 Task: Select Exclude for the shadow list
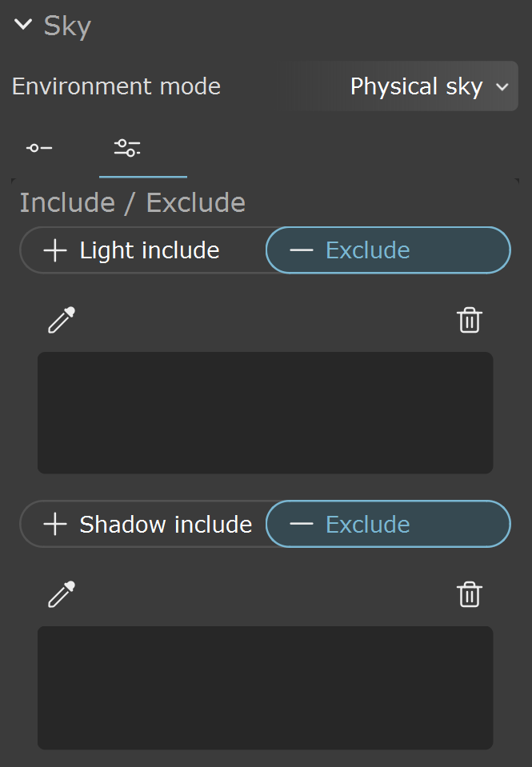click(388, 524)
